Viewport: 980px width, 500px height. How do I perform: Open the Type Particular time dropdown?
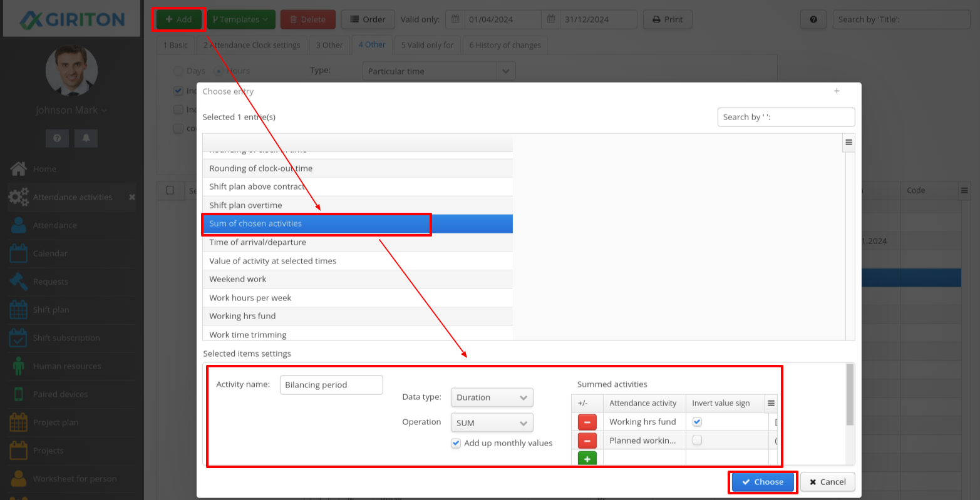[439, 71]
